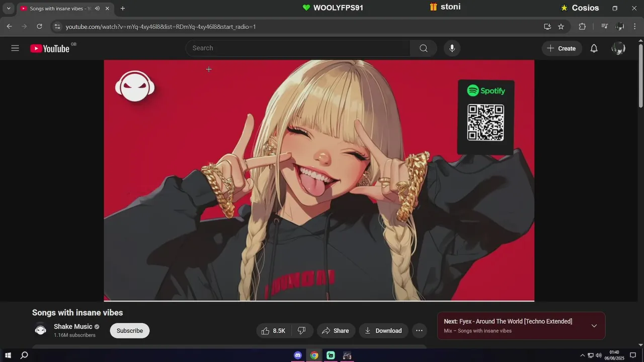Go back with browser back arrow
The height and width of the screenshot is (362, 644).
pos(9,27)
